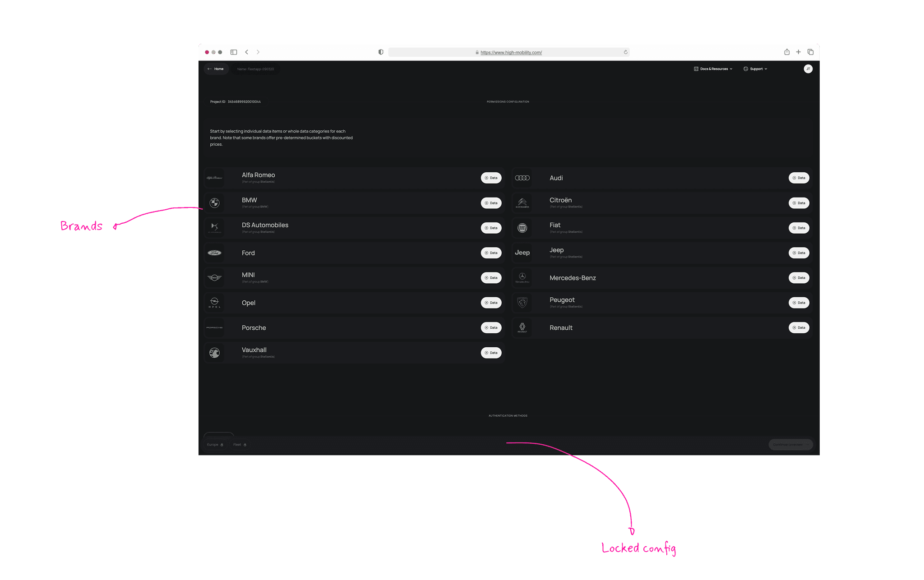Screen dimensions: 924x580
Task: Click the locked Europe region chip
Action: [x=215, y=445]
